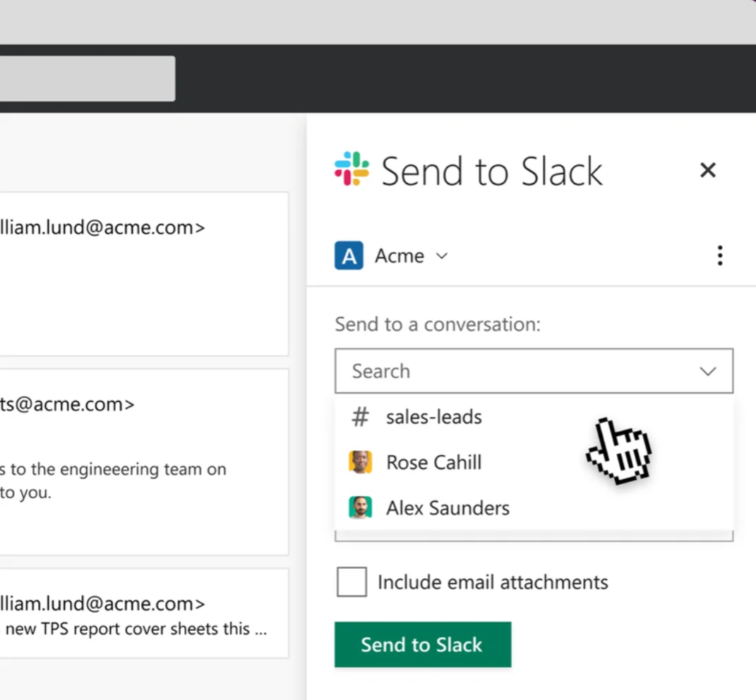The width and height of the screenshot is (756, 700).
Task: Collapse the conversation list with chevron arrow
Action: tap(707, 371)
